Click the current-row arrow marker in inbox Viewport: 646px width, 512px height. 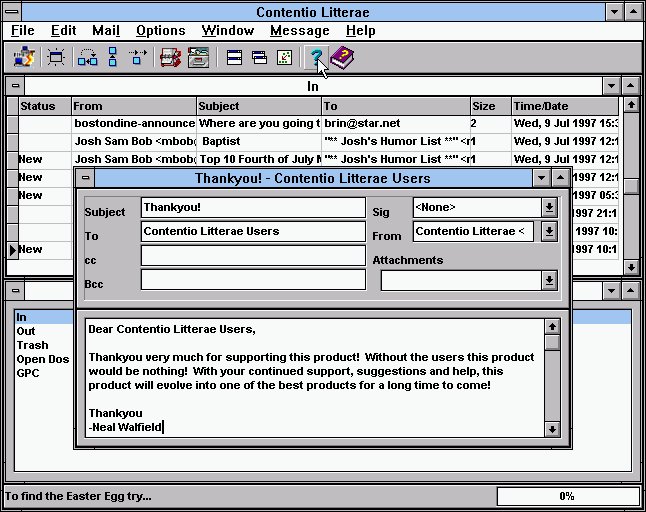coord(13,250)
